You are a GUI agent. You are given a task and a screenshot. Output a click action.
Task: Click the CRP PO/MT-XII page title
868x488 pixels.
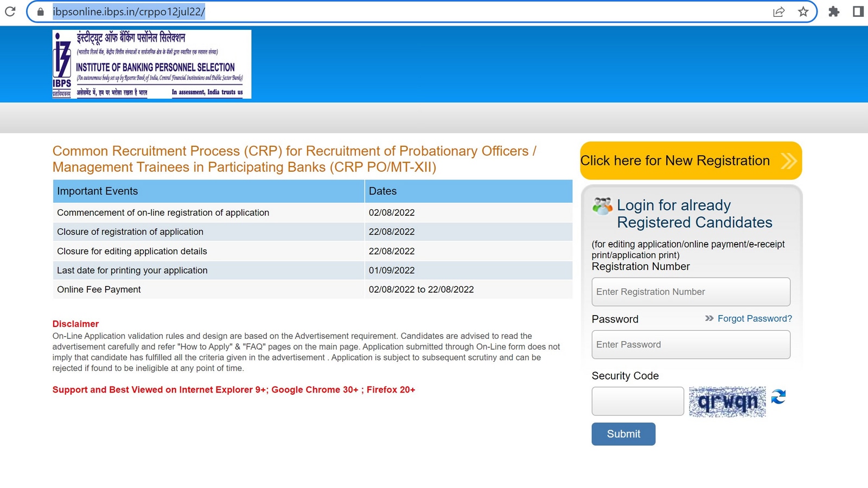pyautogui.click(x=295, y=159)
